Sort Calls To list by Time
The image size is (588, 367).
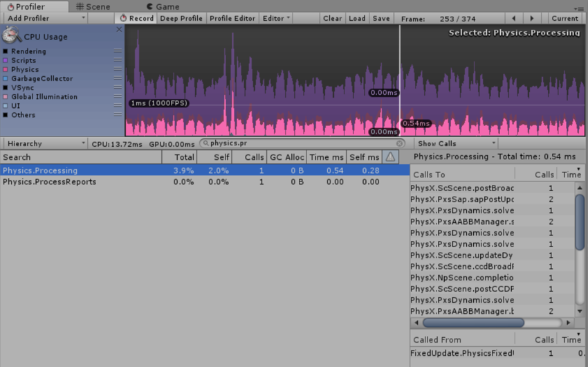pos(571,174)
